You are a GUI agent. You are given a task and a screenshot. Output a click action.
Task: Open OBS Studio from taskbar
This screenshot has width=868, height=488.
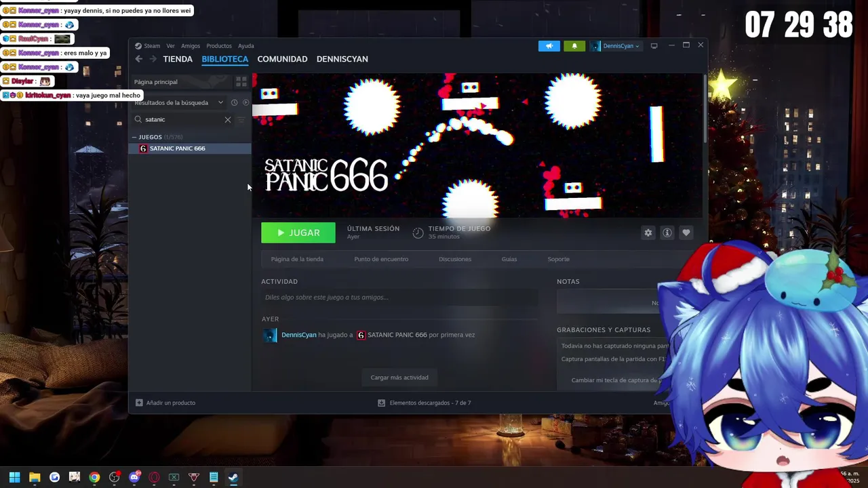(114, 477)
